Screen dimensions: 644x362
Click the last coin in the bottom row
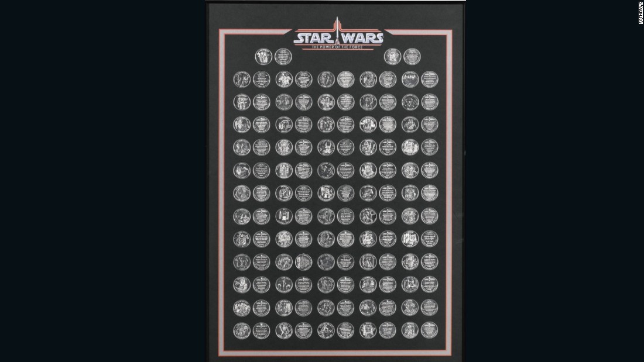[x=430, y=330]
